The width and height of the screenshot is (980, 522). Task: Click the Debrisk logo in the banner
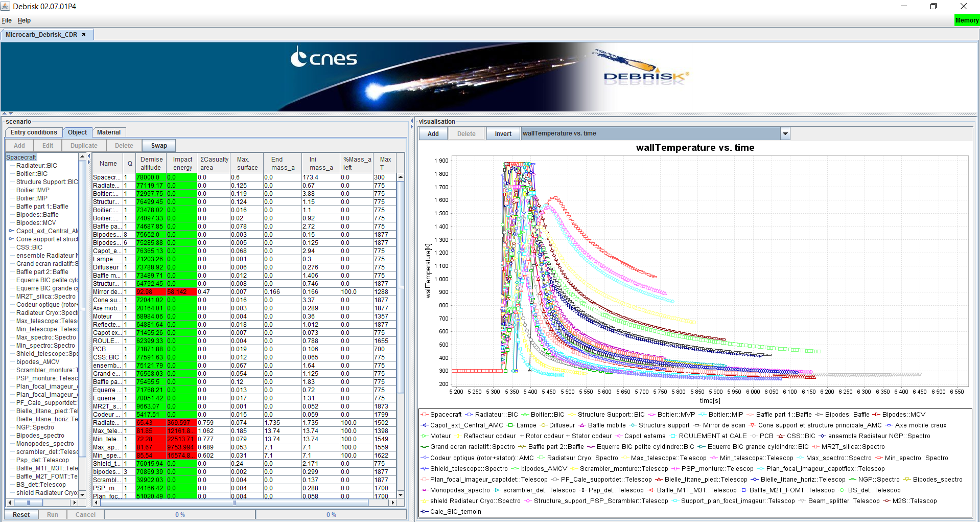(645, 77)
